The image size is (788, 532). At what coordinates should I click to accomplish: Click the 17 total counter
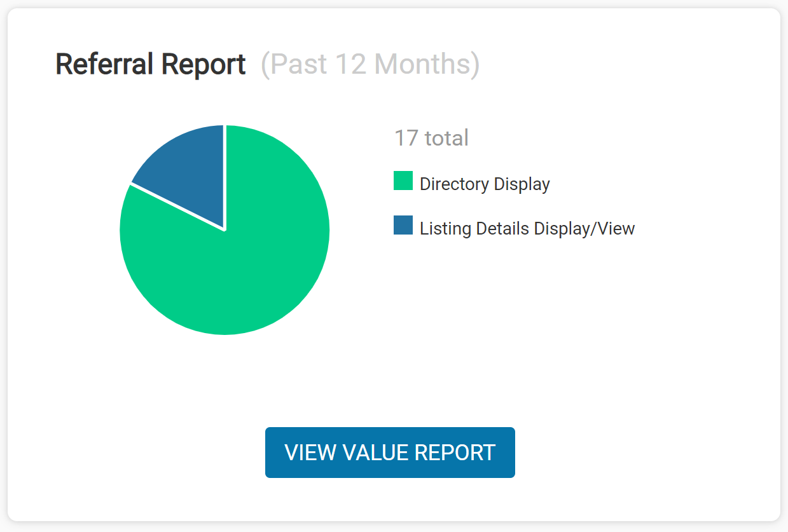pos(431,138)
